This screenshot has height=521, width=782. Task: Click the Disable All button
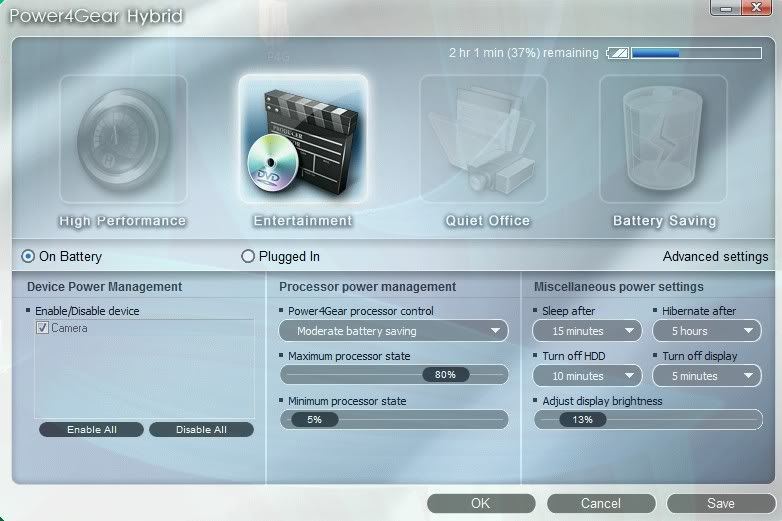[201, 430]
